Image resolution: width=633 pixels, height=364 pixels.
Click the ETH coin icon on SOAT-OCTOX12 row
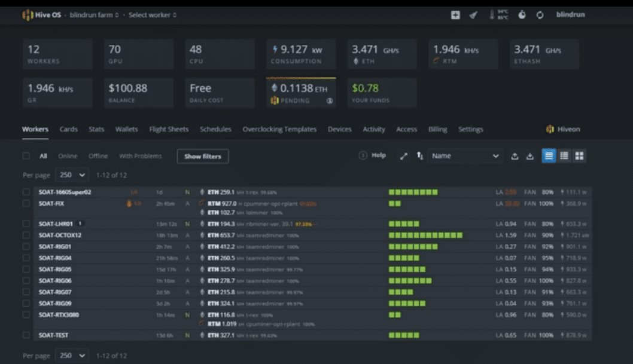[202, 235]
